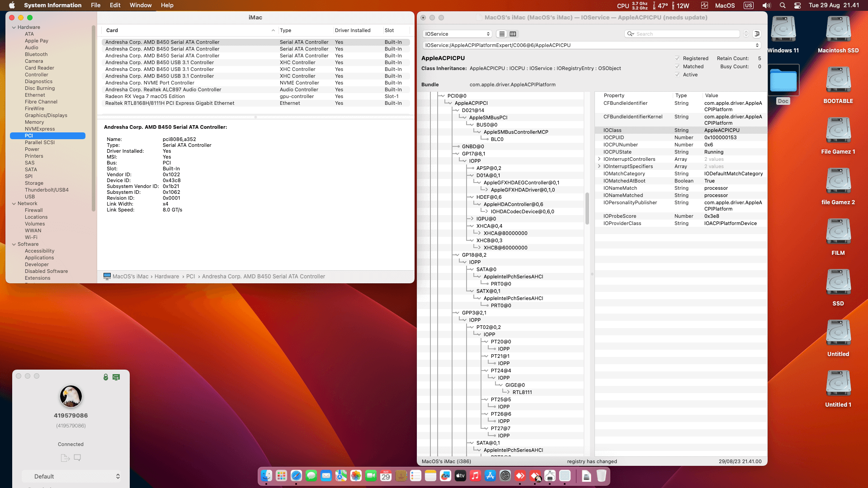The image size is (868, 488).
Task: Click Hardware in the path bar
Action: click(166, 277)
